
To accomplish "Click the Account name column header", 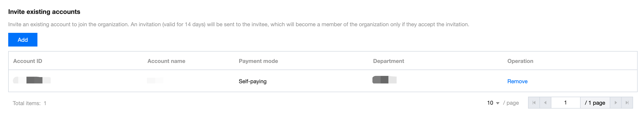I will (166, 61).
